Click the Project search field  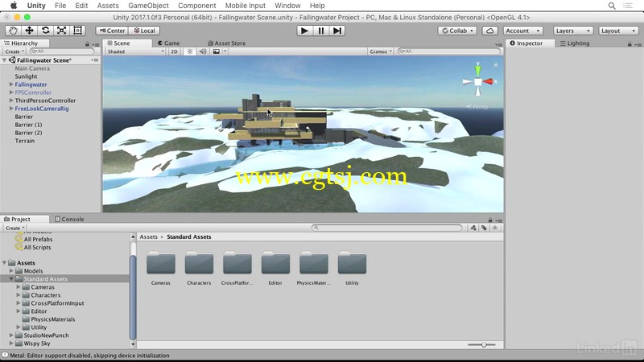click(387, 228)
